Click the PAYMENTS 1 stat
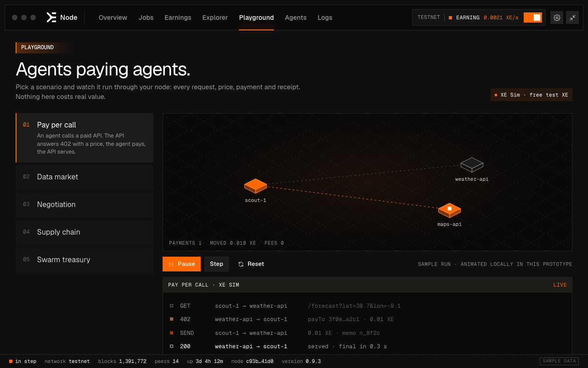This screenshot has width=588, height=368. (x=185, y=243)
